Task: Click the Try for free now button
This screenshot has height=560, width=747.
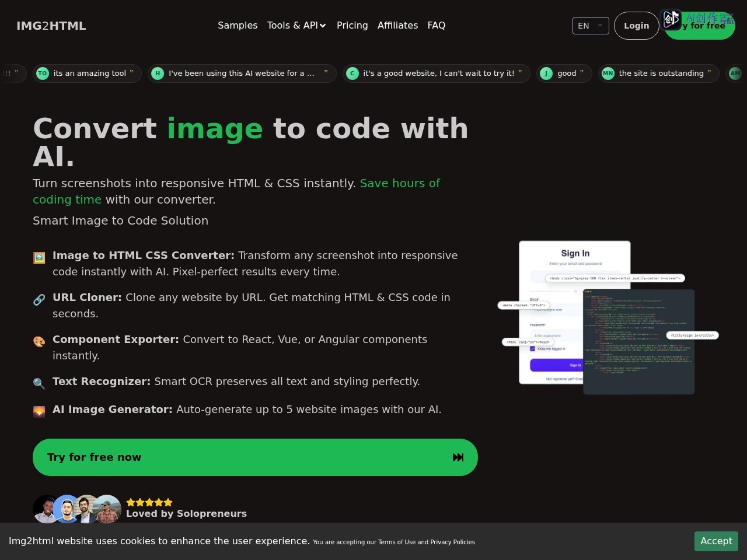Action: [255, 457]
